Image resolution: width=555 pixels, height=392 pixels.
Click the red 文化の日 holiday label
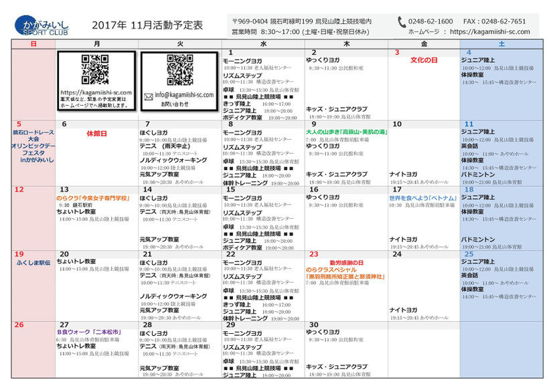tap(424, 60)
